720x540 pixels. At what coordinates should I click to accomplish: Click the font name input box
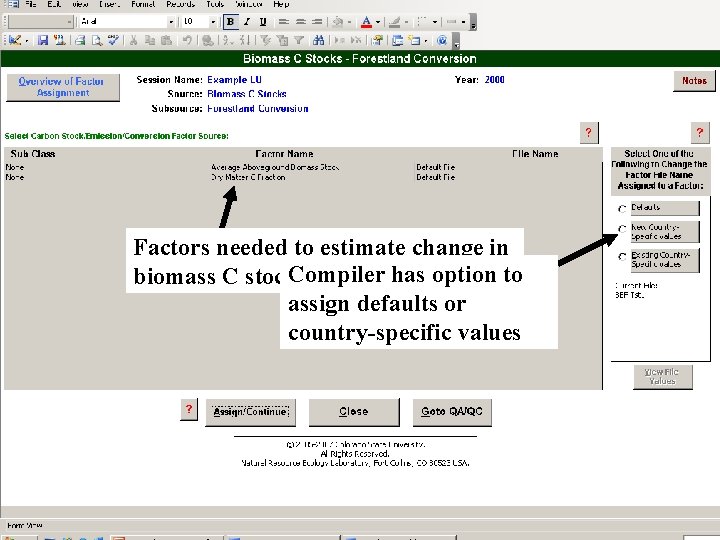[123, 22]
